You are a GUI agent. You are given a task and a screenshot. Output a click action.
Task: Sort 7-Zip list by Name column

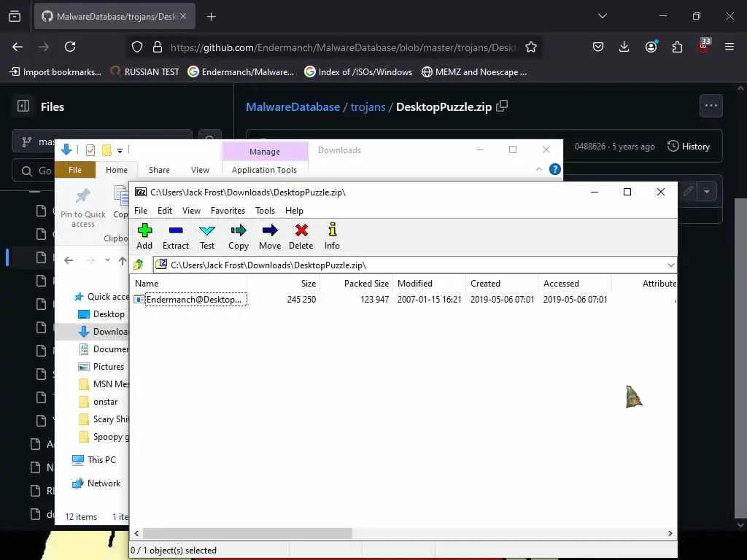[x=189, y=284]
